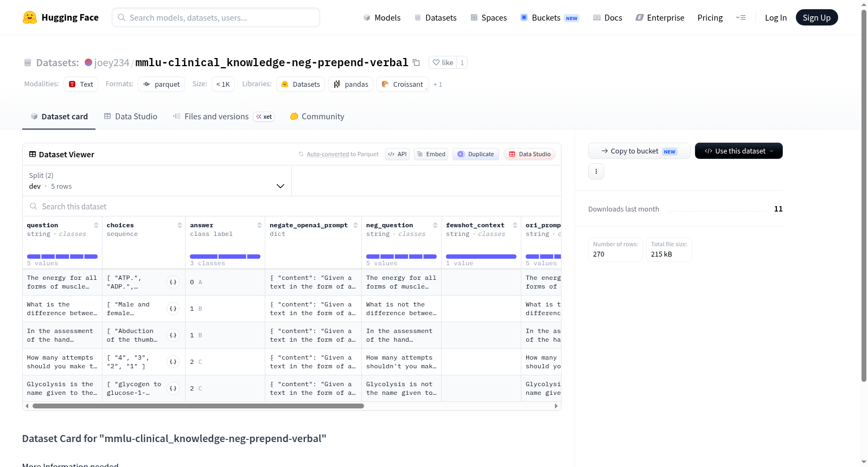
Task: Click Copy to bucket button
Action: (639, 151)
